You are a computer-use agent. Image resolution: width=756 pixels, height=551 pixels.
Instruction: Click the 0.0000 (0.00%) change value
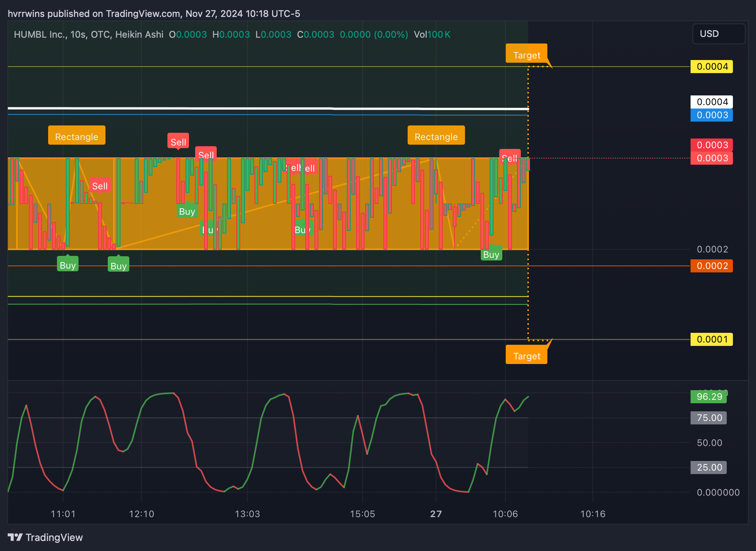tap(374, 35)
